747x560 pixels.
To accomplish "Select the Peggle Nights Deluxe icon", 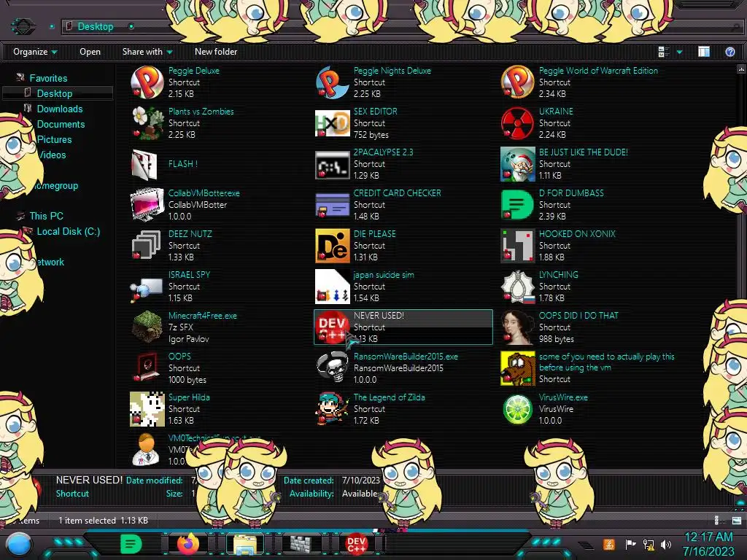I will click(332, 82).
